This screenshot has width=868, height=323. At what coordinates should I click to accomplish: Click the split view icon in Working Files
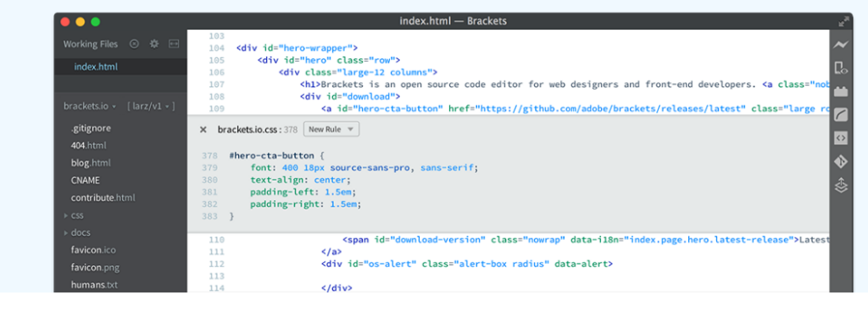pos(174,44)
